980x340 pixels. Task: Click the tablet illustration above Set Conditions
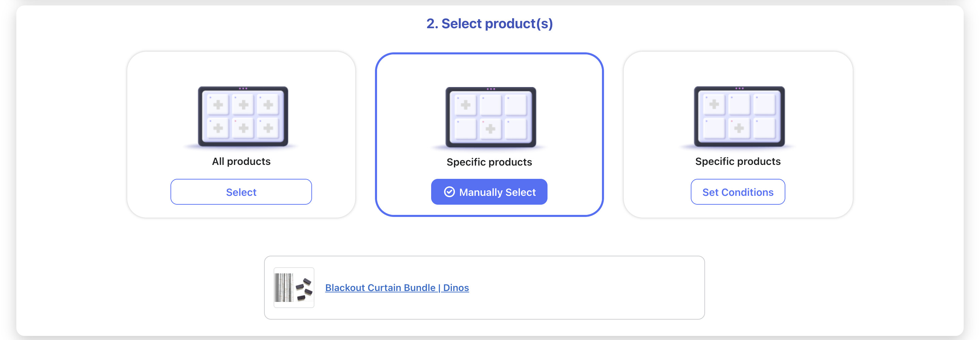click(739, 116)
